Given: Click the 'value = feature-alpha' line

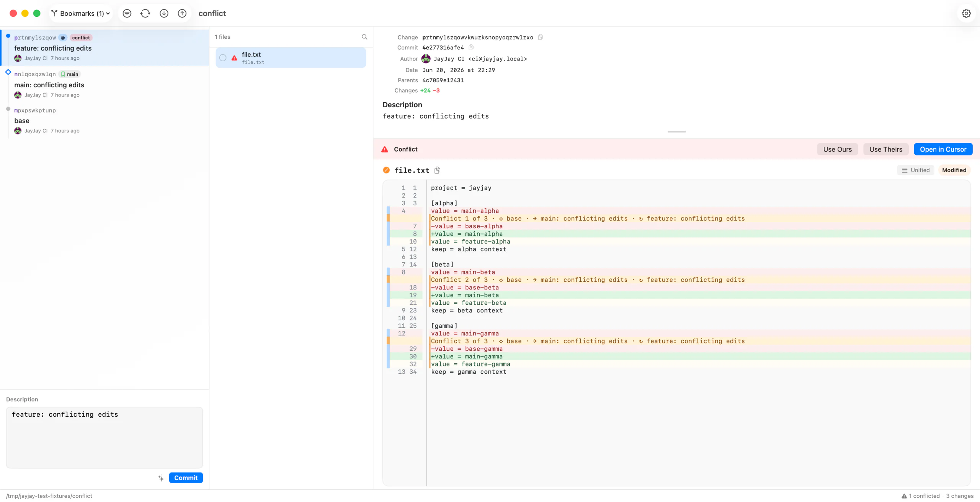Looking at the screenshot, I should pos(699,242).
